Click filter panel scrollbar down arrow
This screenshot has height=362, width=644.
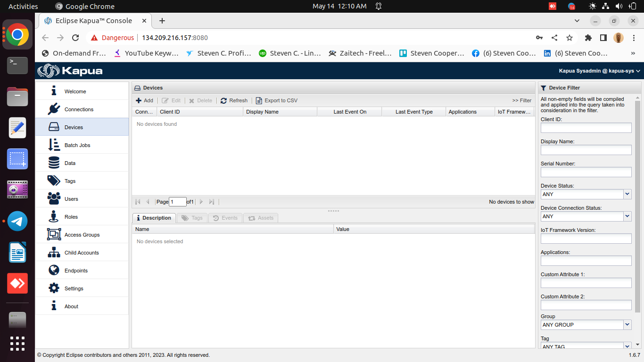pyautogui.click(x=637, y=345)
